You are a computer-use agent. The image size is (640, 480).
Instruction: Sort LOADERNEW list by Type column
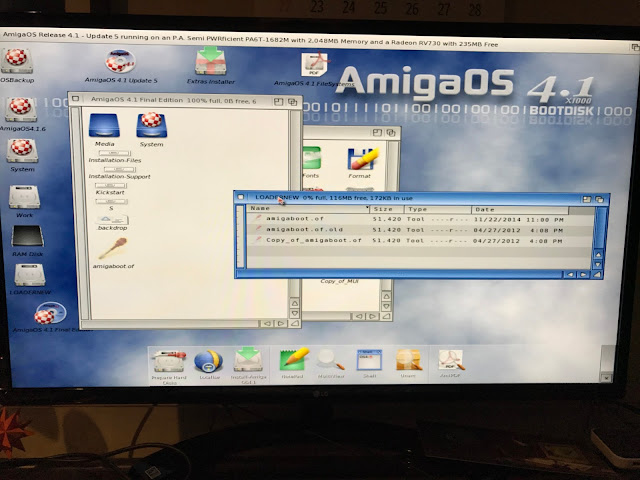coord(438,209)
